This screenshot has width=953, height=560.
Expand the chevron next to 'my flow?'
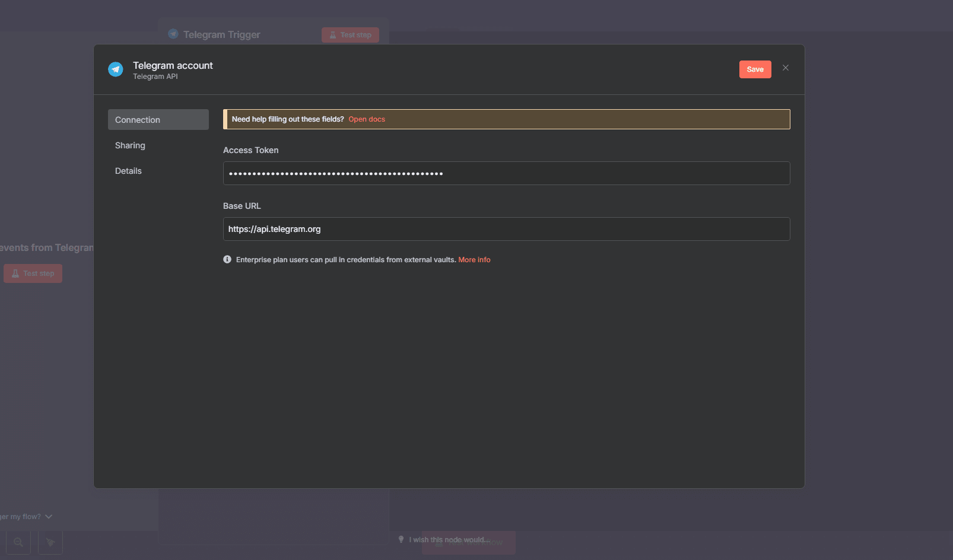[x=49, y=517]
